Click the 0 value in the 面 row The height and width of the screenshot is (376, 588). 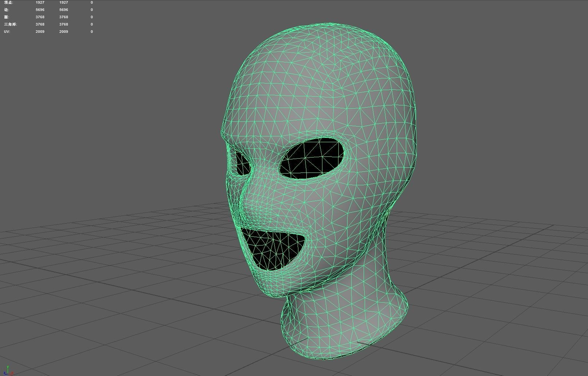click(x=92, y=17)
